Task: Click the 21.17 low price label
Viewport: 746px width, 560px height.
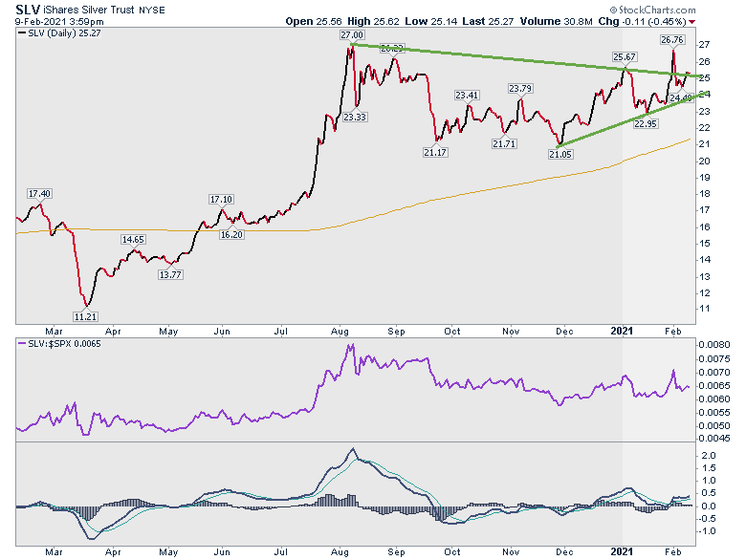Action: coord(435,153)
